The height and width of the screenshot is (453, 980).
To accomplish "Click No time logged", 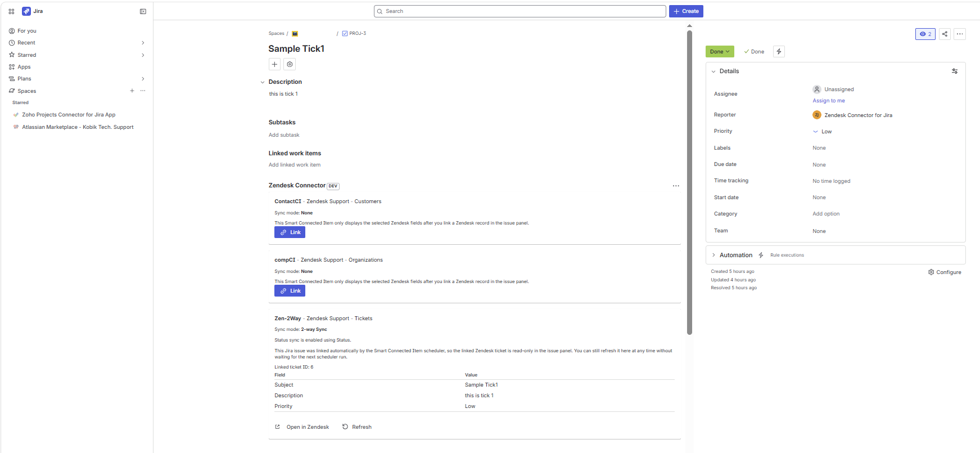I will point(832,181).
